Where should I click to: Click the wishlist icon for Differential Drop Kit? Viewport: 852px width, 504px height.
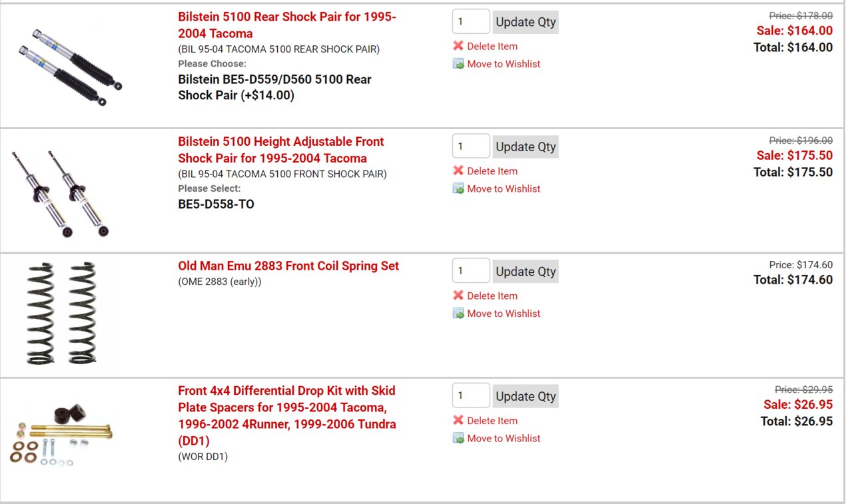click(x=458, y=438)
